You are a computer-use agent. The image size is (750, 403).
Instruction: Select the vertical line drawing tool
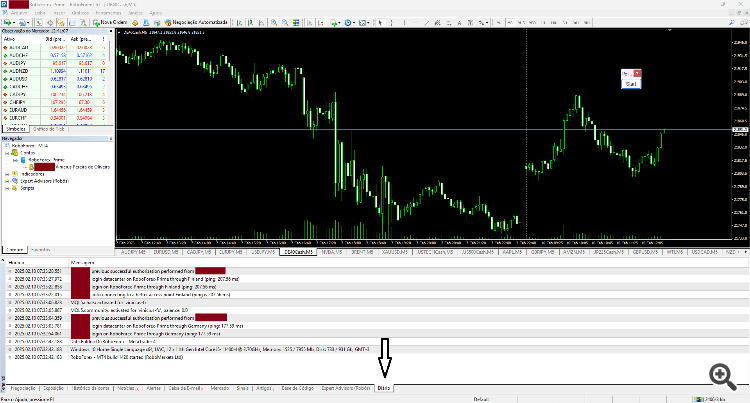pyautogui.click(x=404, y=22)
